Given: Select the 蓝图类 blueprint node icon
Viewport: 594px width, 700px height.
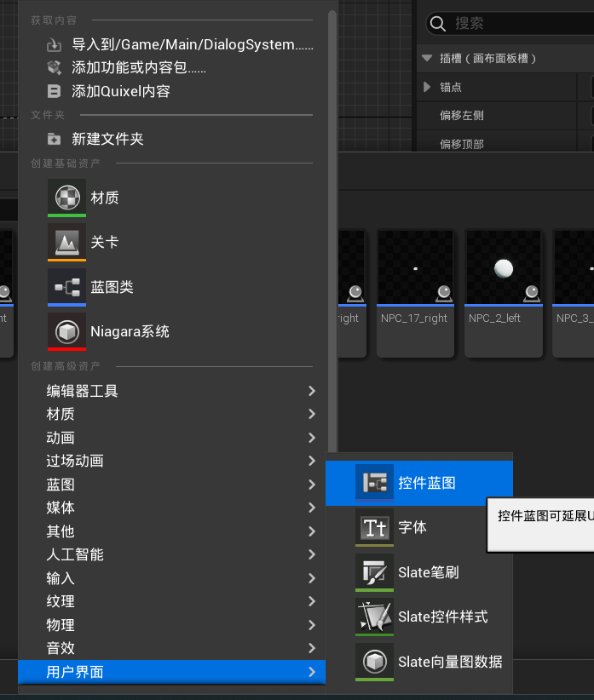Looking at the screenshot, I should click(67, 287).
